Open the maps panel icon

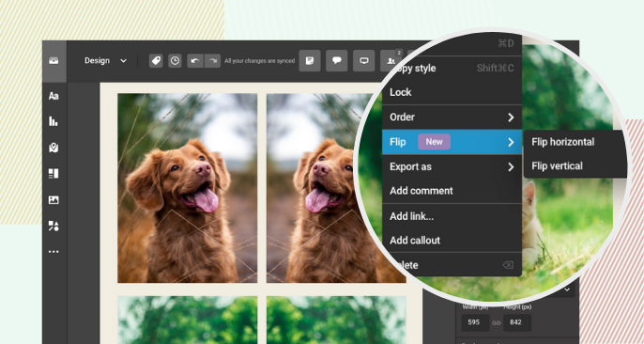point(54,148)
